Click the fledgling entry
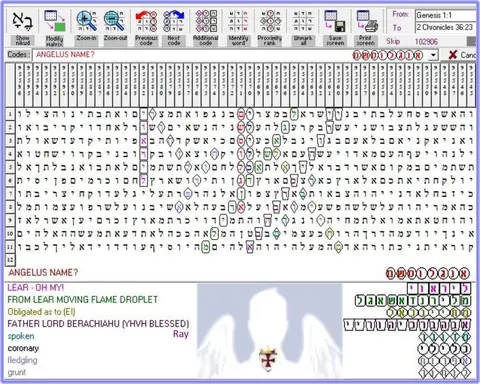The width and height of the screenshot is (480, 384). (x=22, y=360)
